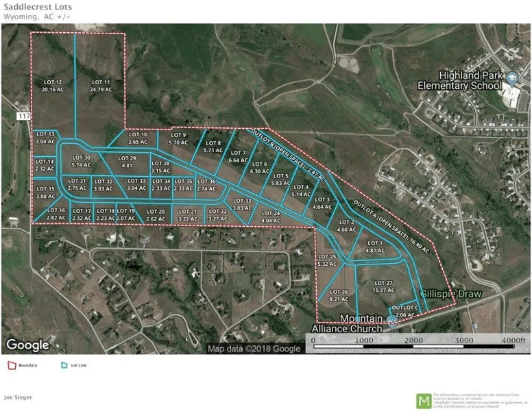
Task: Select the Lot 11 24.79 AC parcel
Action: [100, 85]
